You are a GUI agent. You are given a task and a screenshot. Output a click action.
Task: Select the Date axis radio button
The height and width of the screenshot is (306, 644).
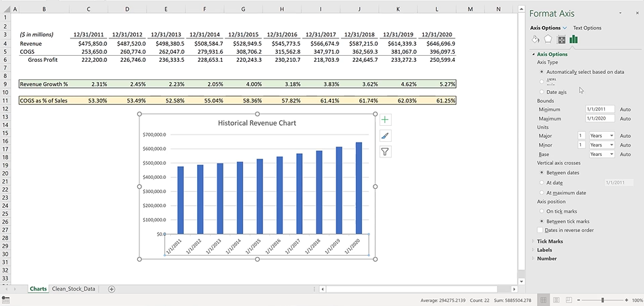point(542,92)
